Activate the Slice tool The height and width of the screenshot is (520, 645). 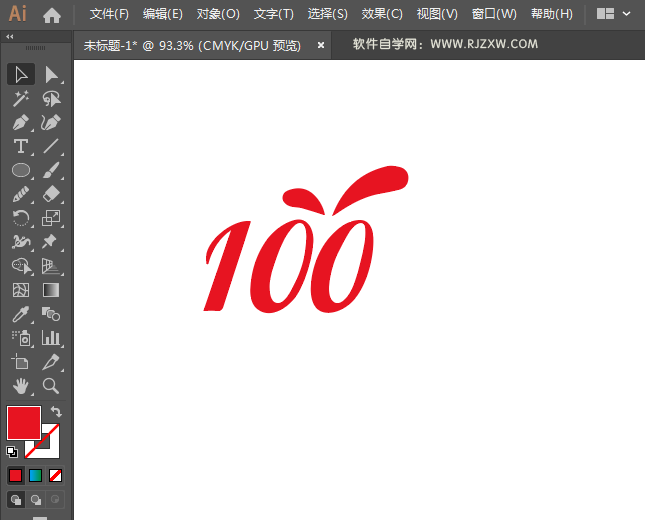coord(51,362)
